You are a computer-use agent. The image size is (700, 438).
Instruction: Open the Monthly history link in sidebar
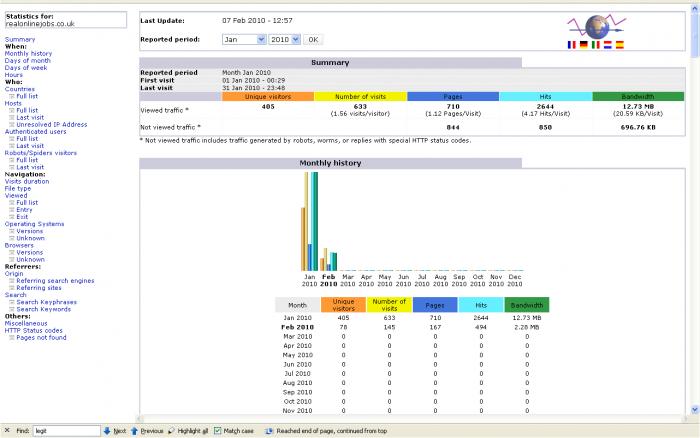[28, 53]
